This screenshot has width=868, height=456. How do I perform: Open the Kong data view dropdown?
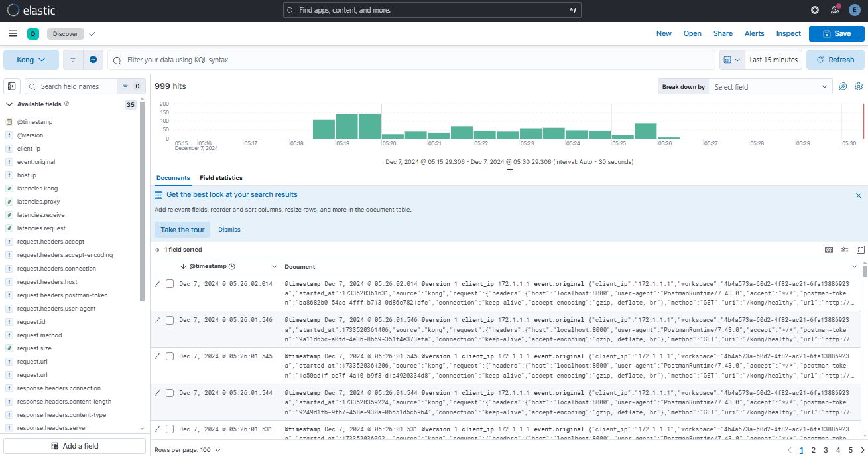tap(31, 60)
